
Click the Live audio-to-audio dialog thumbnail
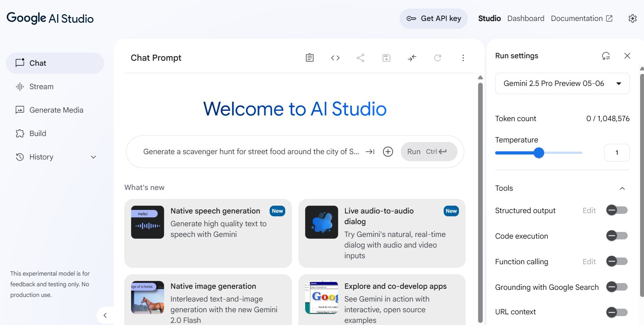click(x=321, y=222)
